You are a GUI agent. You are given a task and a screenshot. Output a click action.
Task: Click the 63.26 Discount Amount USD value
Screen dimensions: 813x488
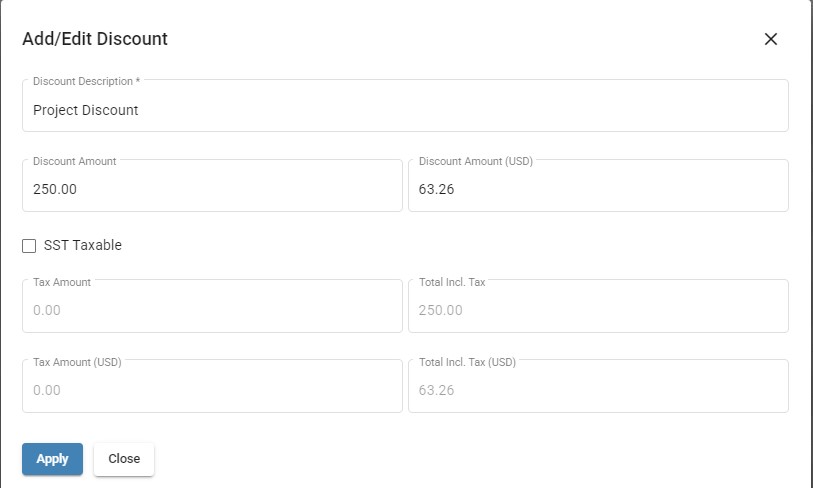[x=437, y=189]
